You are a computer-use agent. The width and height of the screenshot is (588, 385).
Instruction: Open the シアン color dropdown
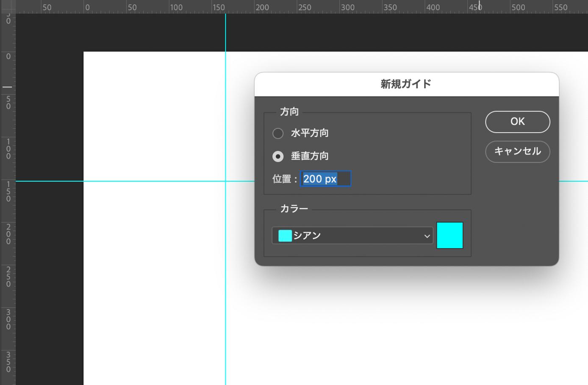(x=352, y=235)
